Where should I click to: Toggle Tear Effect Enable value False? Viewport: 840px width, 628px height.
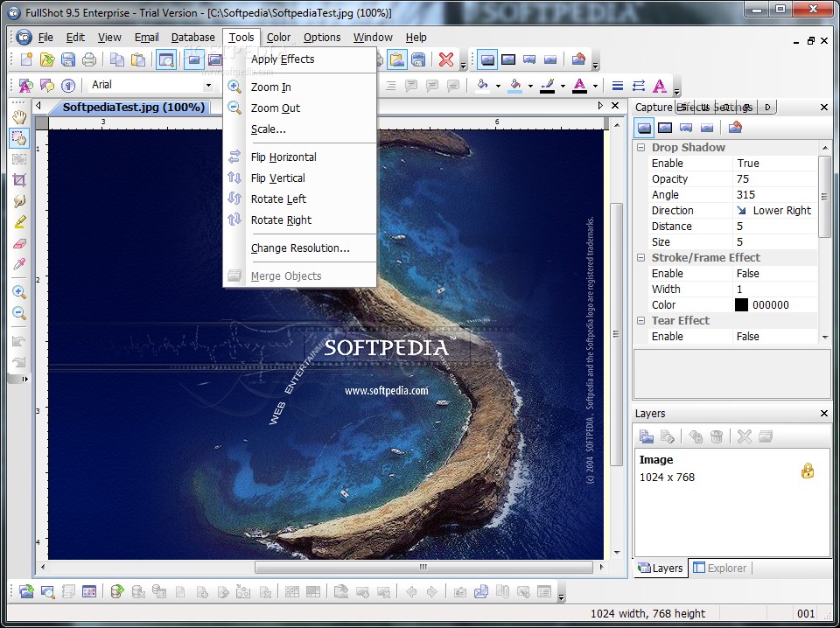pyautogui.click(x=774, y=336)
